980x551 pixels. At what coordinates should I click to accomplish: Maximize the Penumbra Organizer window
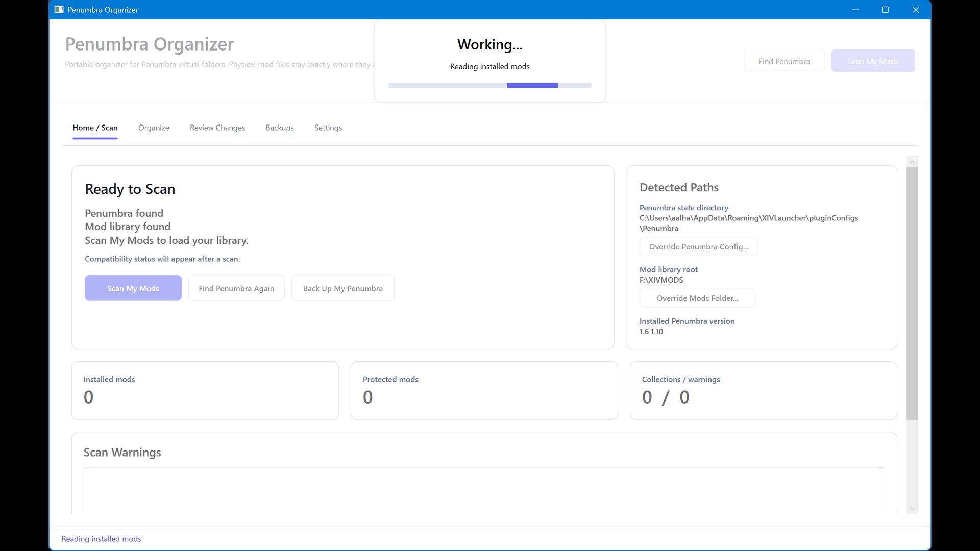[885, 10]
